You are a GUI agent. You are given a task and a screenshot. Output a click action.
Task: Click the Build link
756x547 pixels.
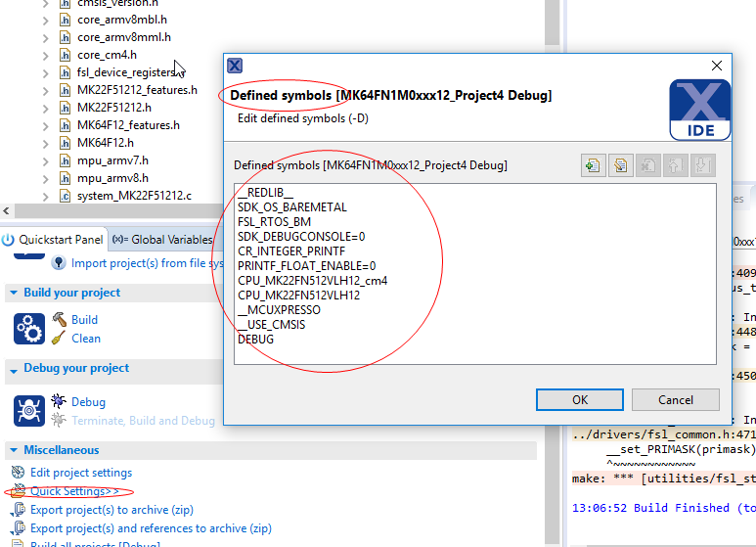click(84, 320)
